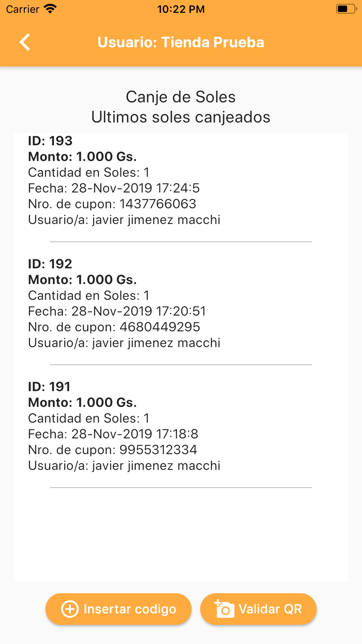The width and height of the screenshot is (362, 644).
Task: Tap the Usuario: Tienda Prueba title
Action: pyautogui.click(x=181, y=42)
